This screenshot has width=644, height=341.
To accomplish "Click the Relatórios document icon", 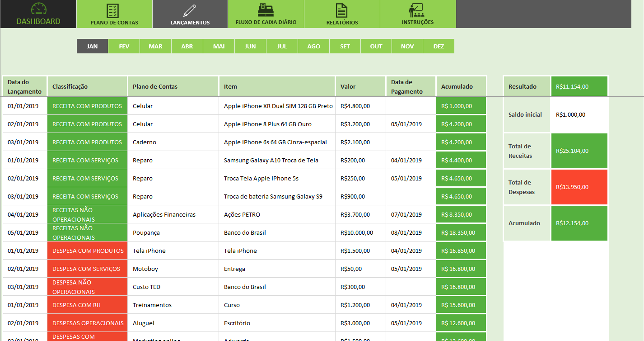I will click(x=342, y=10).
